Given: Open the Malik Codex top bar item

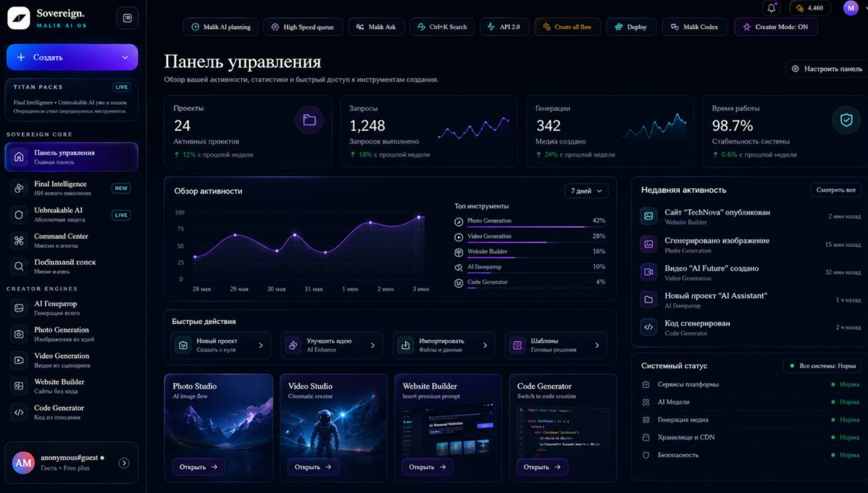Looking at the screenshot, I should [694, 27].
